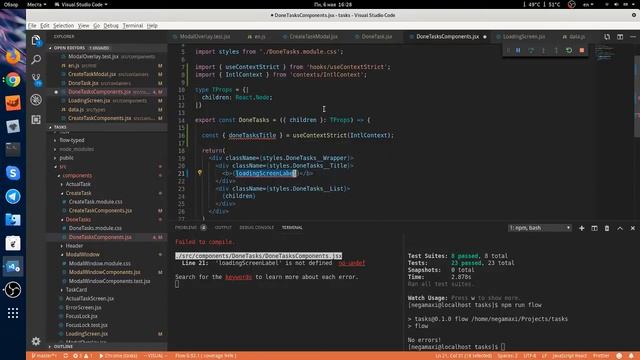
Task: Collapse the CreateTask folder
Action: pos(78,193)
